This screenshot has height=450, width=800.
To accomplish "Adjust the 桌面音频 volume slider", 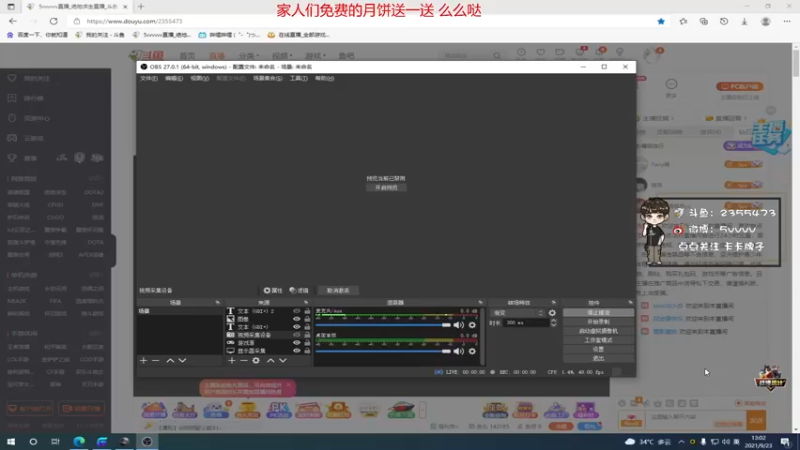I will 383,351.
